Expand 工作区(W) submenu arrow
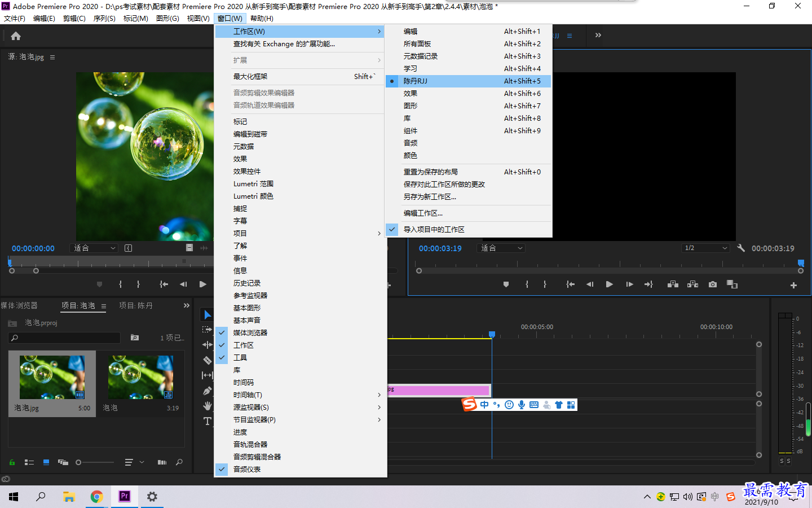Screen dimensions: 812x508 pyautogui.click(x=379, y=32)
